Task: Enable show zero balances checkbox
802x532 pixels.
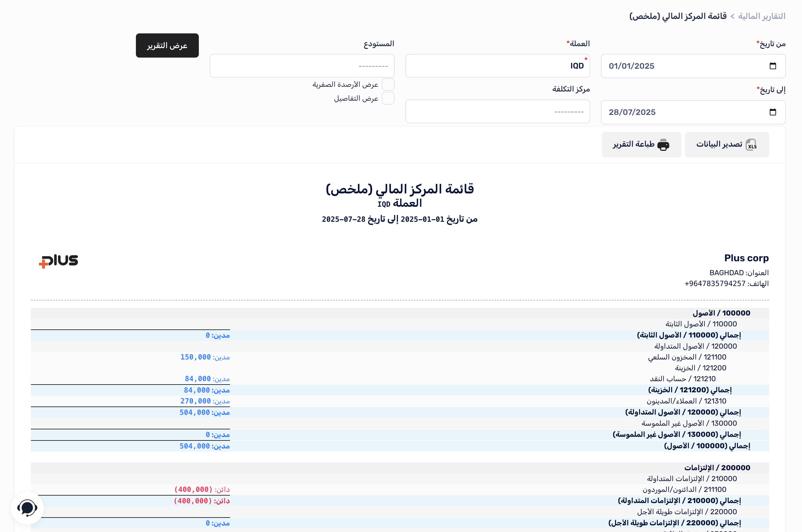Action: point(388,85)
